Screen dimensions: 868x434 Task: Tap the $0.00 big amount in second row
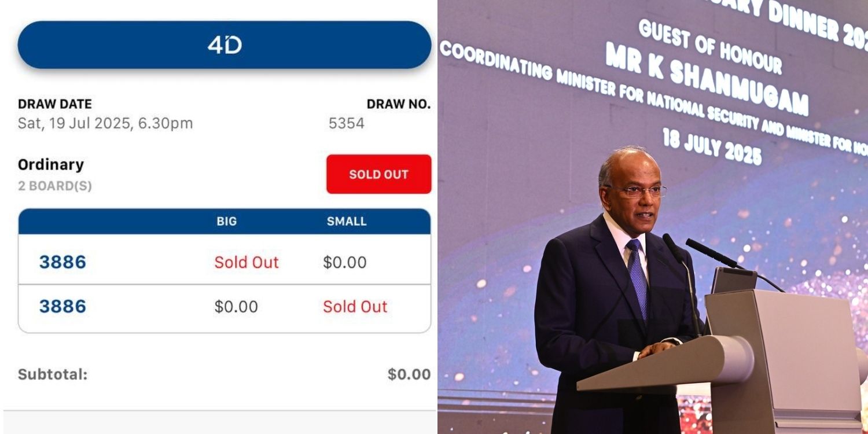(x=236, y=307)
